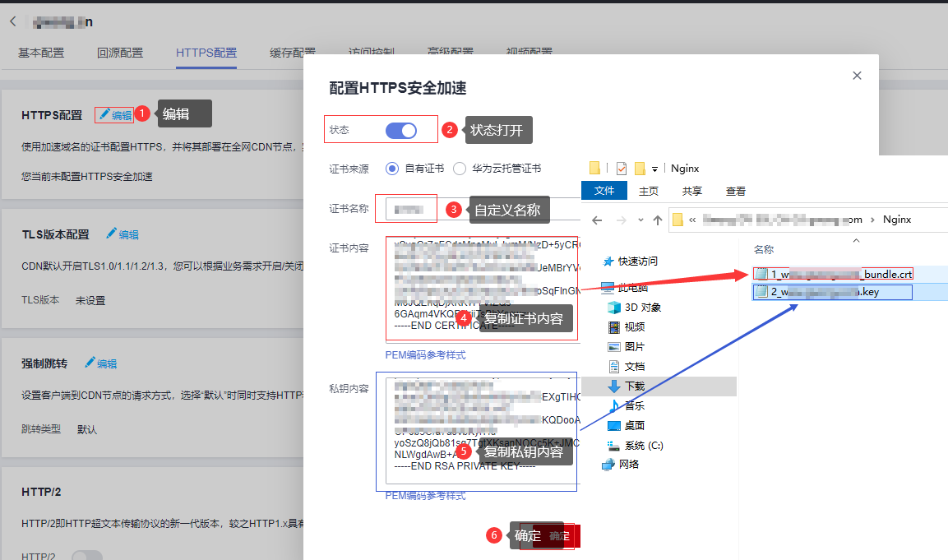Expand the quick access toolbar customize dropdown
Image resolution: width=948 pixels, height=560 pixels.
655,169
